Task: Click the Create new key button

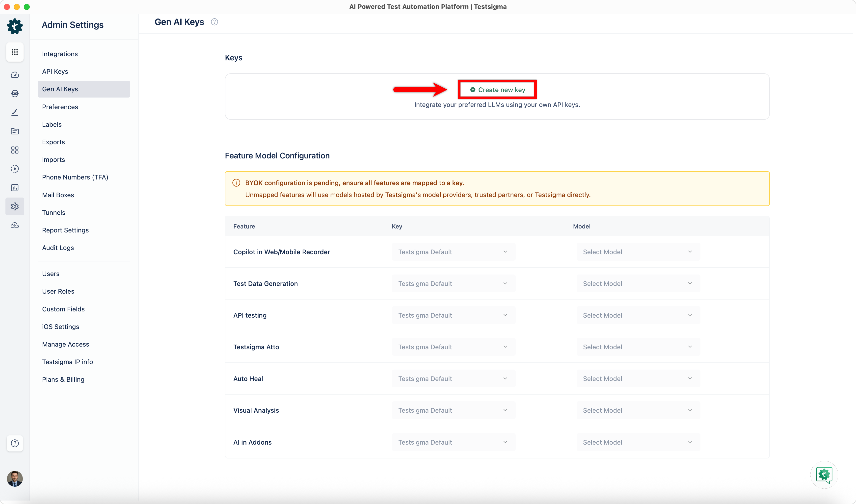Action: coord(497,90)
